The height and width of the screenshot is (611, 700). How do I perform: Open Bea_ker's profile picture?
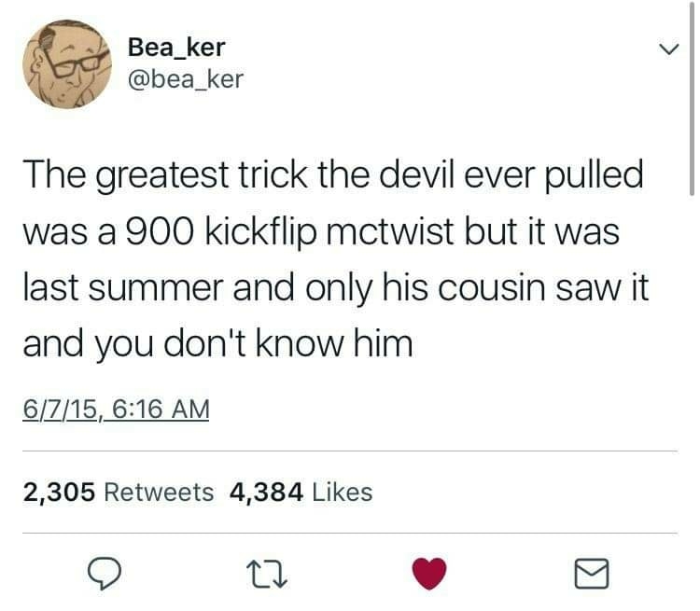point(67,64)
